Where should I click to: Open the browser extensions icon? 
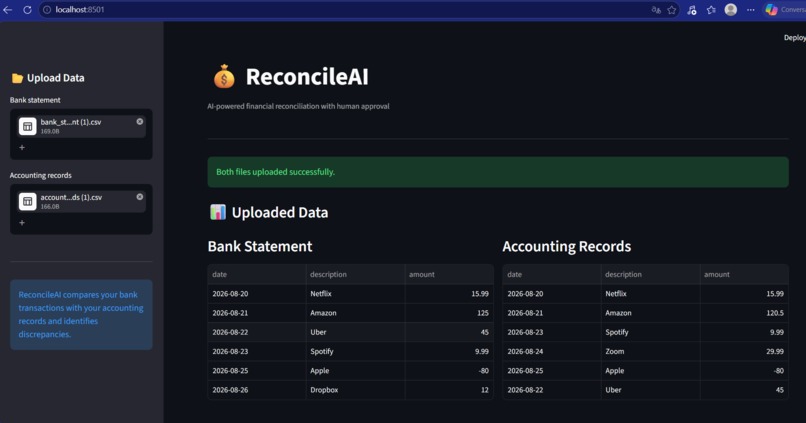(x=692, y=10)
